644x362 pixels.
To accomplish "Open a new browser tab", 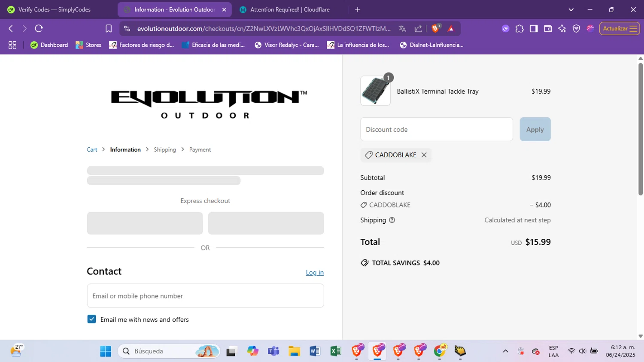I will click(x=358, y=9).
